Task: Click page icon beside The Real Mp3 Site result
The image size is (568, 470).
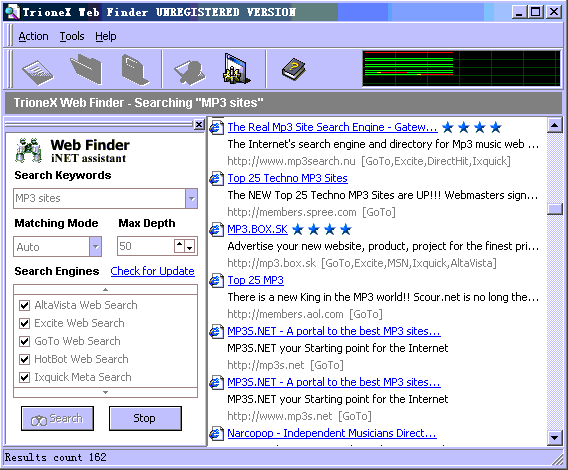Action: point(217,128)
